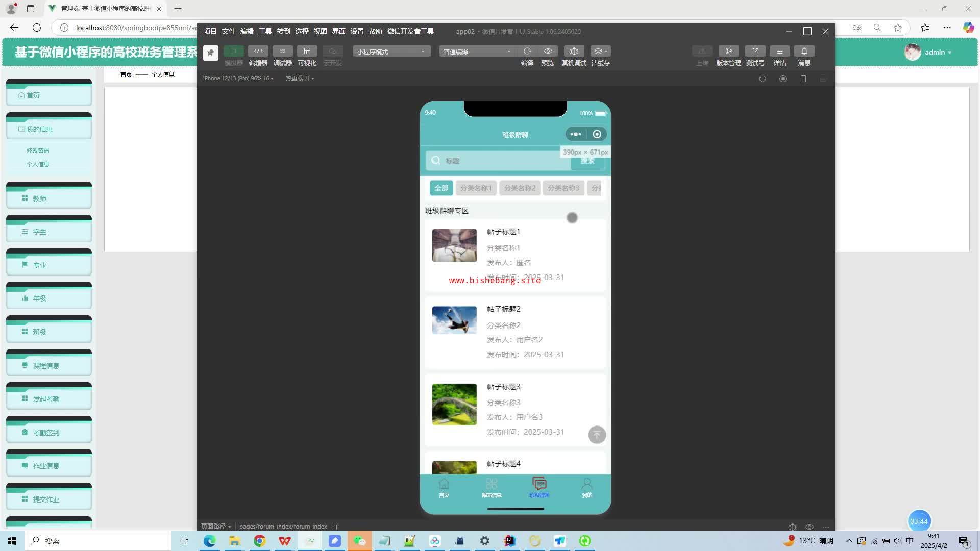
Task: Open the iPhone 12/13 Pro device dropdown
Action: (238, 78)
